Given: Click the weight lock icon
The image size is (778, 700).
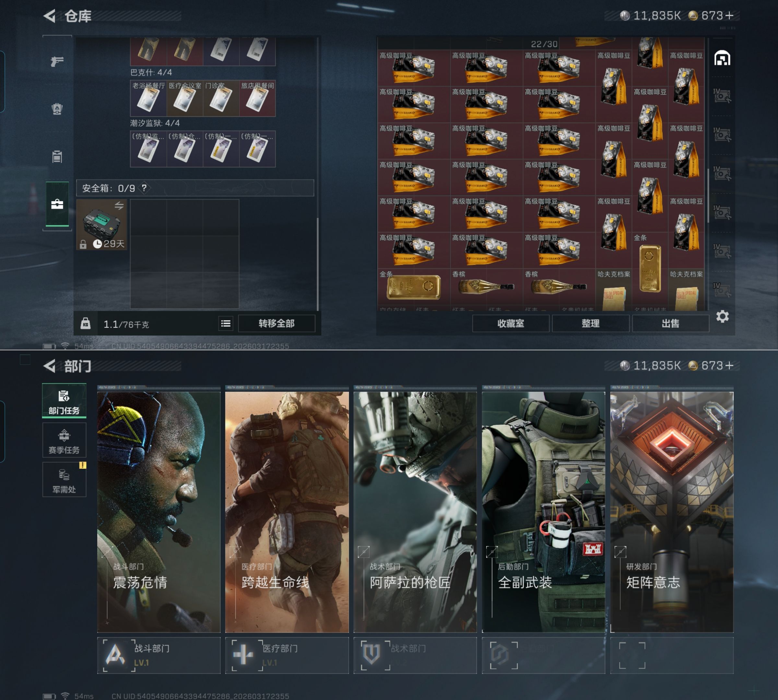Looking at the screenshot, I should click(x=86, y=324).
